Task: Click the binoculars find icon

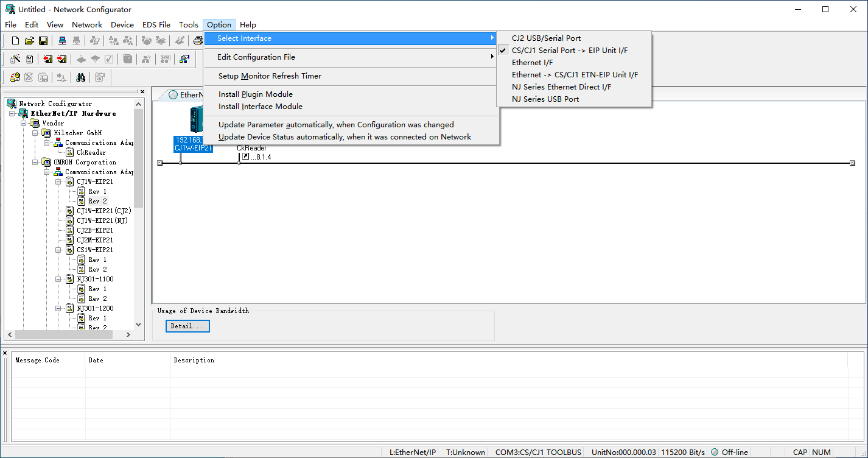Action: coord(81,77)
